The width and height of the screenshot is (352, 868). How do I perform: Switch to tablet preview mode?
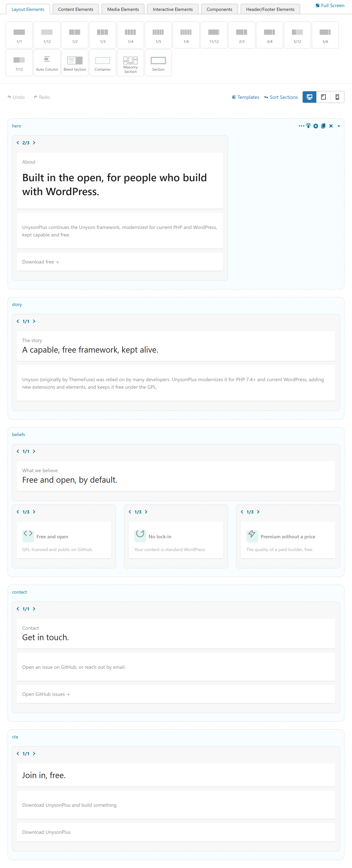click(323, 97)
